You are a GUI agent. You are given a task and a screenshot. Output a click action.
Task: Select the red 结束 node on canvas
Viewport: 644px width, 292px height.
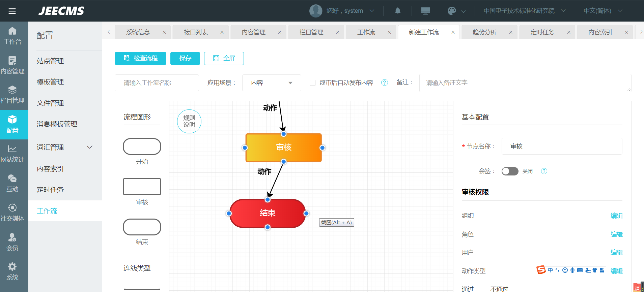(268, 213)
